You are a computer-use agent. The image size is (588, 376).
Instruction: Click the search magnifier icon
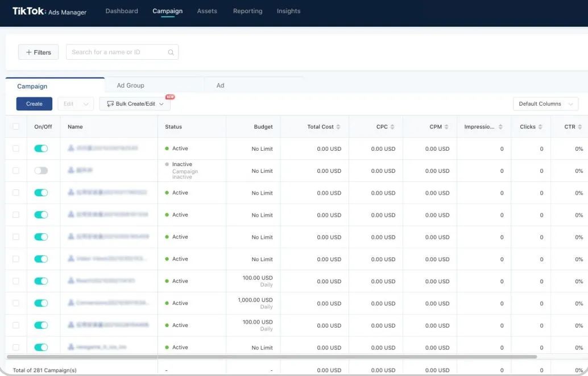pyautogui.click(x=171, y=52)
